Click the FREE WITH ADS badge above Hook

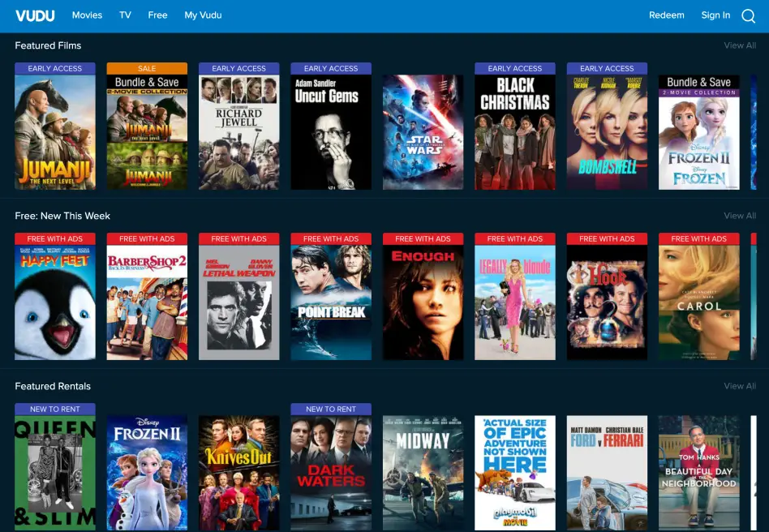click(607, 238)
